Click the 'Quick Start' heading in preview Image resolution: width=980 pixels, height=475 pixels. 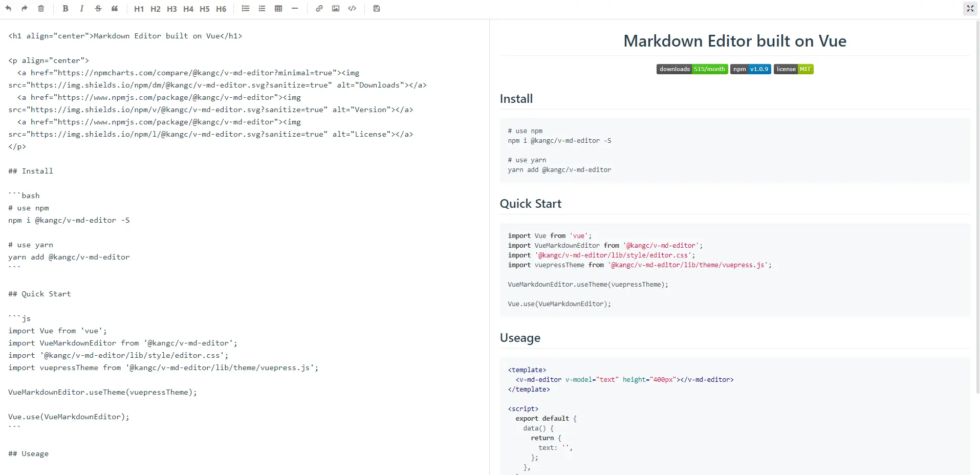(x=531, y=204)
